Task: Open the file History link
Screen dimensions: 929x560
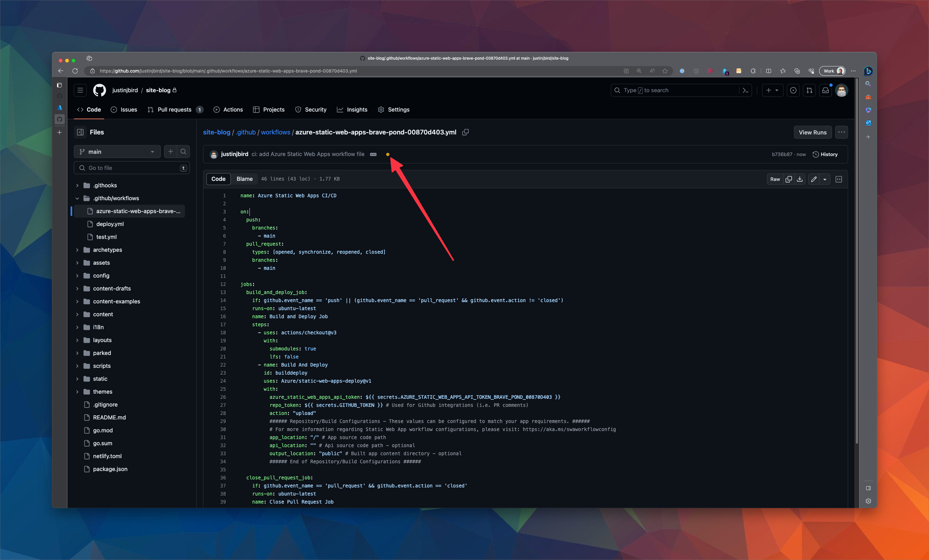Action: 825,154
